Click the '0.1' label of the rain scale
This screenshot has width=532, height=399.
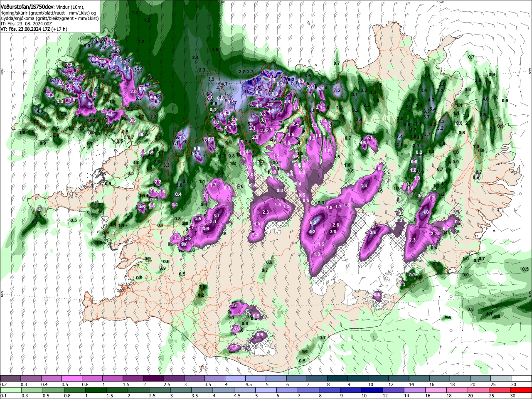(3, 396)
